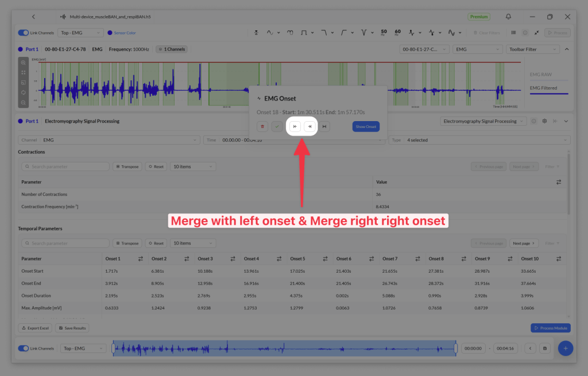
Task: Click the reset view chart tool
Action: point(23,92)
